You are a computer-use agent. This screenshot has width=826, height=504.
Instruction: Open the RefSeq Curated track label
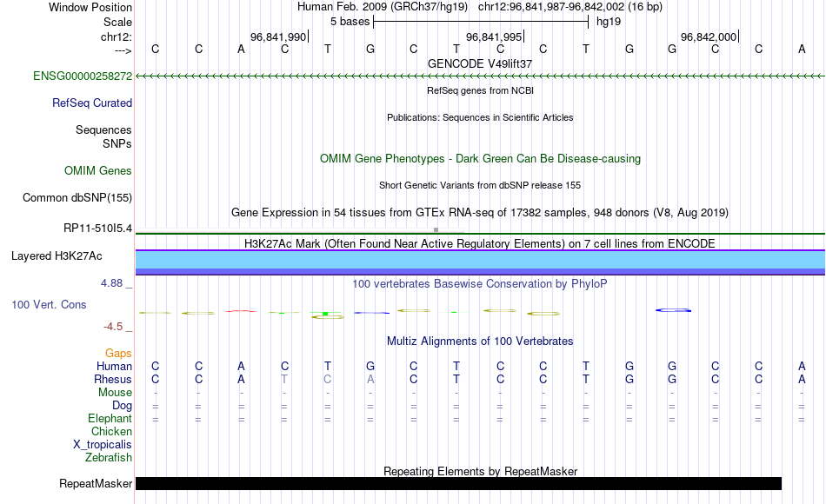pos(92,103)
